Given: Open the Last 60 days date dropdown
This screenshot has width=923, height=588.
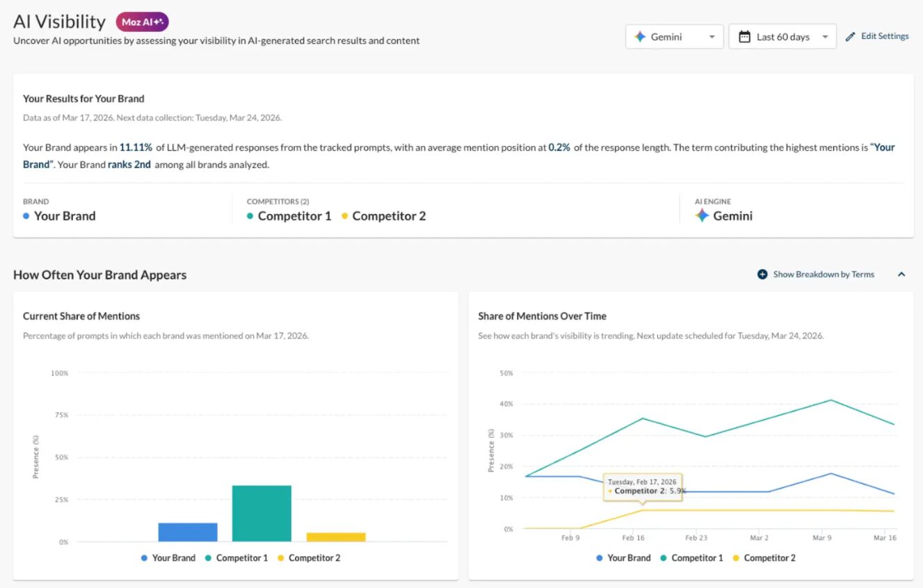Looking at the screenshot, I should [x=782, y=37].
